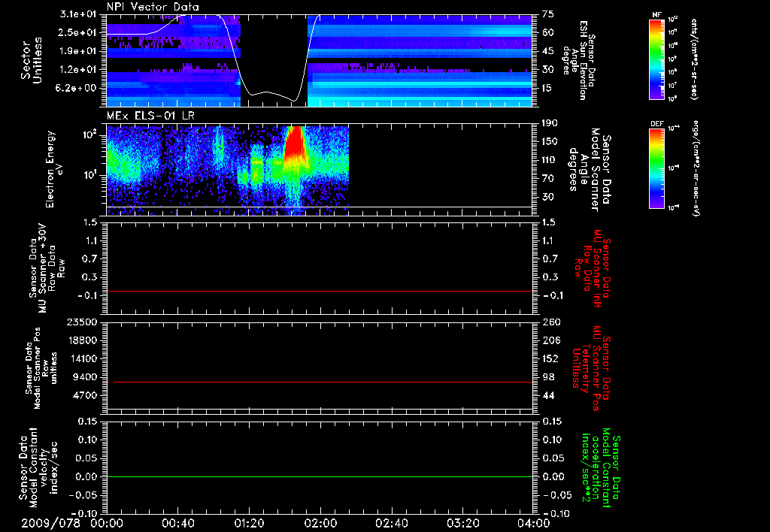
Task: Click the '150' scanner angle tick label
Action: [x=550, y=141]
